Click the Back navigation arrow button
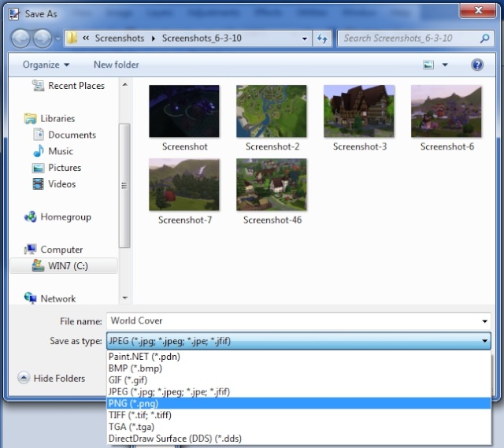 [x=21, y=39]
